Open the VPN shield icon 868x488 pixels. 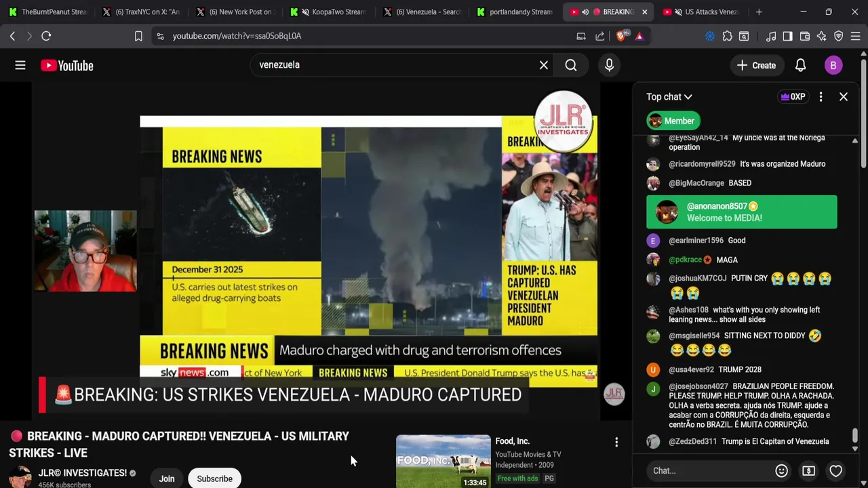pos(839,36)
